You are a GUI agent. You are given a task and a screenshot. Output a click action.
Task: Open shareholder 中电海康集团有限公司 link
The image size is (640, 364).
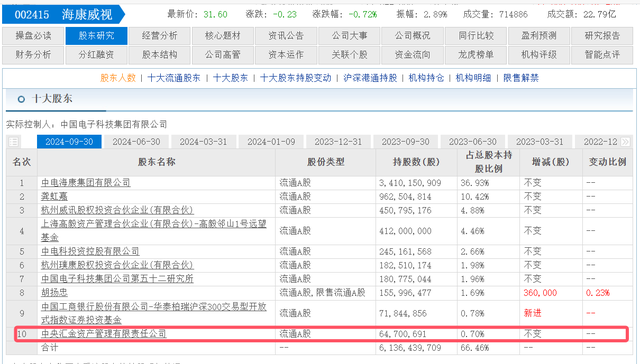[x=86, y=183]
